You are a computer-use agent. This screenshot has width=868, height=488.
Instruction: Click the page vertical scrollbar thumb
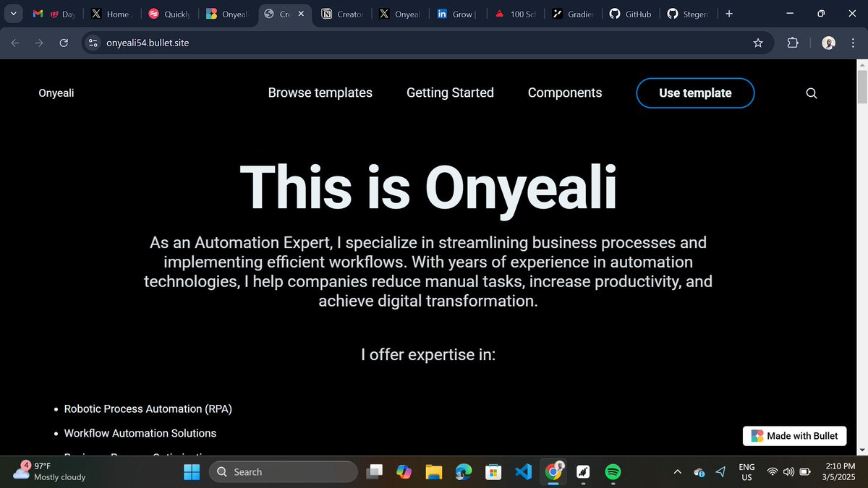click(861, 87)
